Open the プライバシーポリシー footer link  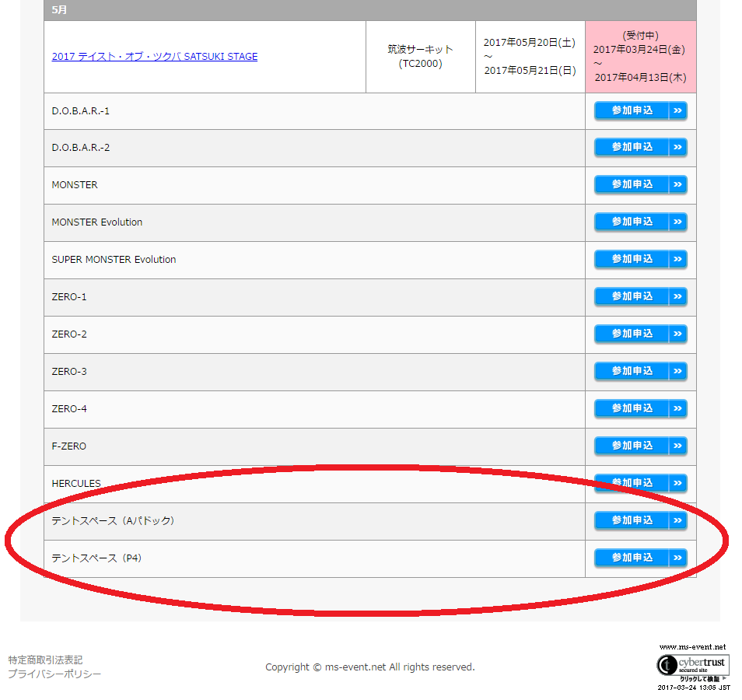54,674
